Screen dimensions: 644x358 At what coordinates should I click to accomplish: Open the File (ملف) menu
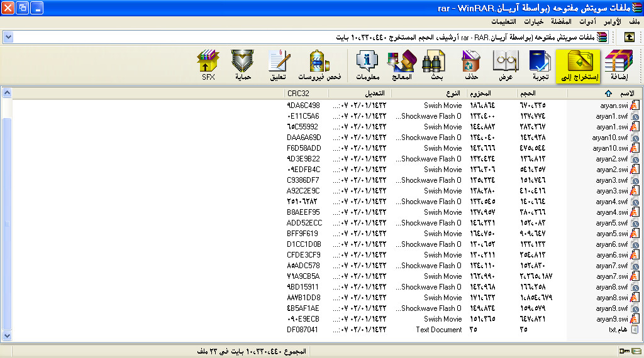coord(633,21)
